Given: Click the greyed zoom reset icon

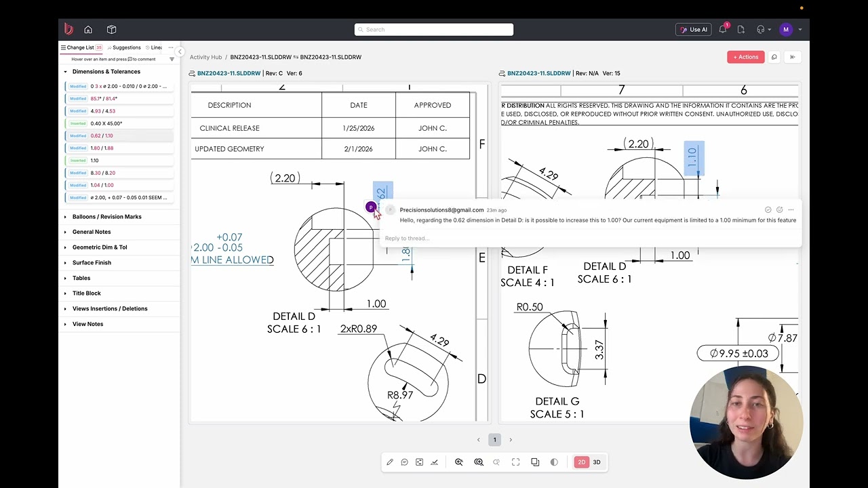Looking at the screenshot, I should [496, 462].
